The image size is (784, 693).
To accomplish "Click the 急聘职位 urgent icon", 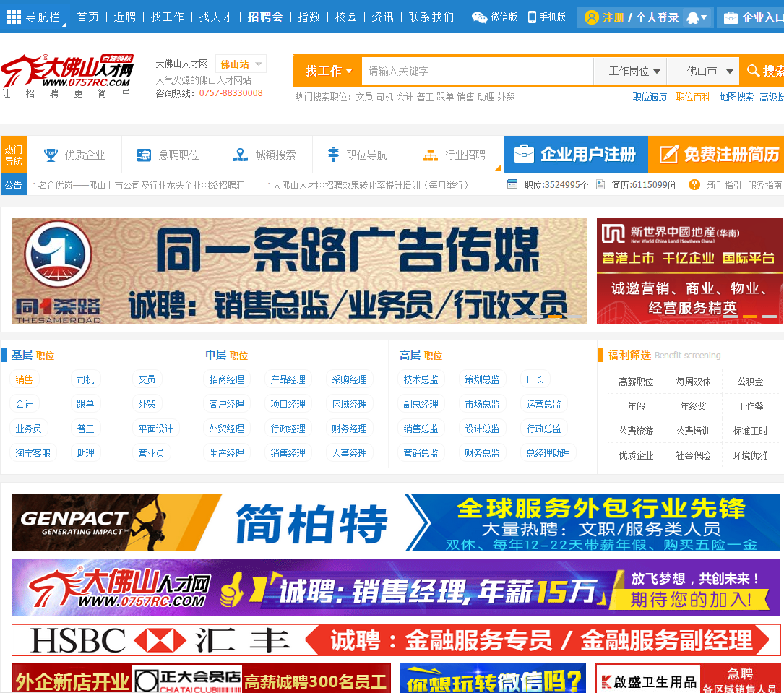I will [x=144, y=155].
